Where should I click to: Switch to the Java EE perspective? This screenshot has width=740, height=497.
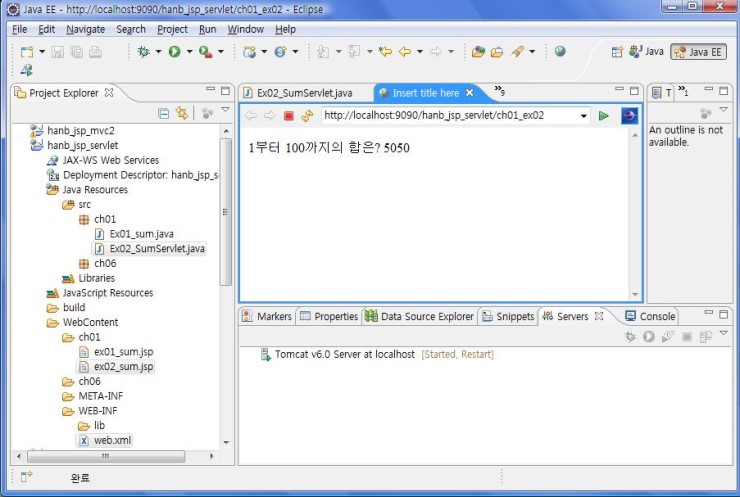tap(699, 52)
